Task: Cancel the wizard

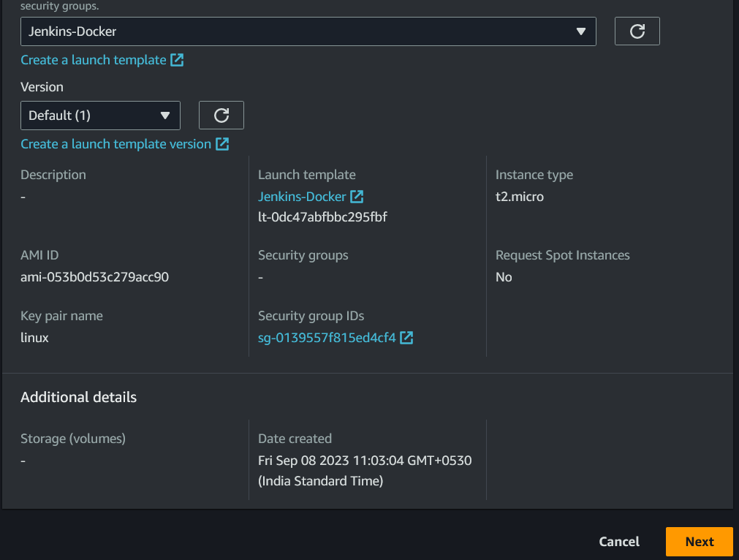Action: 619,542
